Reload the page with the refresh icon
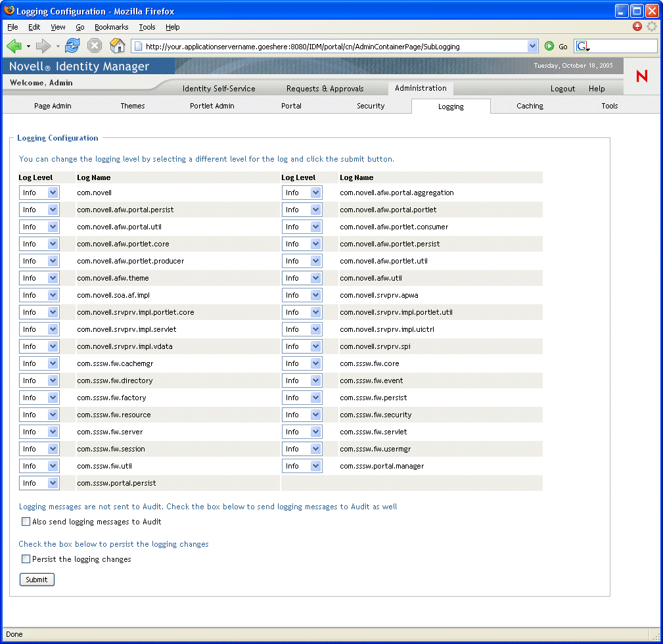Viewport: 663px width, 644px height. (72, 45)
